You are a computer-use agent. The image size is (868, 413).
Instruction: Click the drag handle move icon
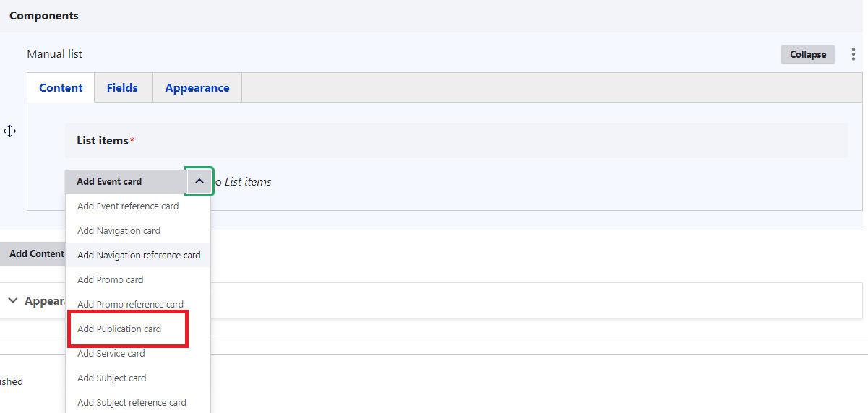click(x=10, y=131)
